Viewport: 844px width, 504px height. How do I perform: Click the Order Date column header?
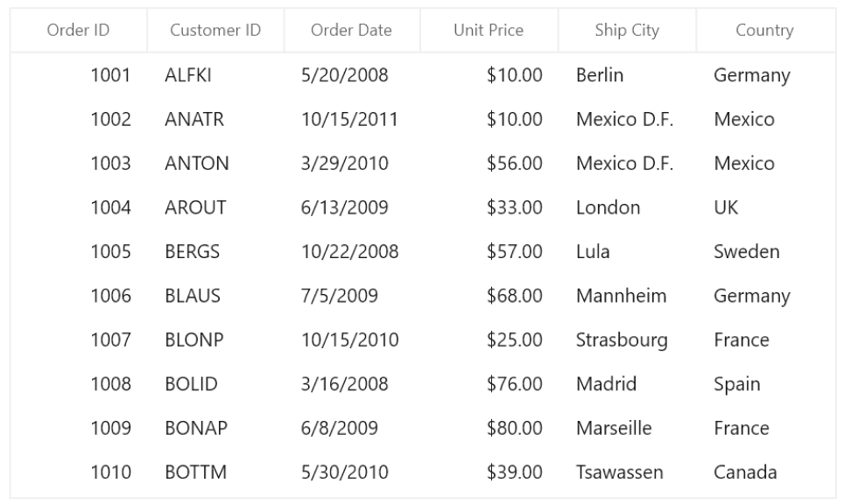(x=351, y=31)
